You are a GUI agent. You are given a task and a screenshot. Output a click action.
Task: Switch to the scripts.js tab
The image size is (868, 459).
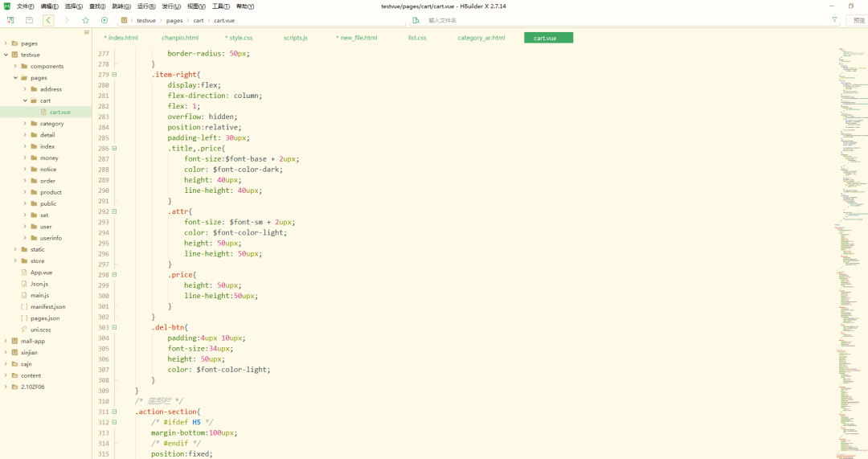(x=296, y=38)
